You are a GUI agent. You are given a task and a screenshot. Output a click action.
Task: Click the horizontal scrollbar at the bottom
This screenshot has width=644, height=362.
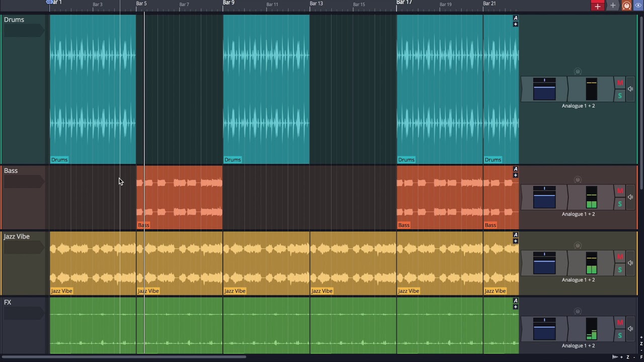(124, 357)
